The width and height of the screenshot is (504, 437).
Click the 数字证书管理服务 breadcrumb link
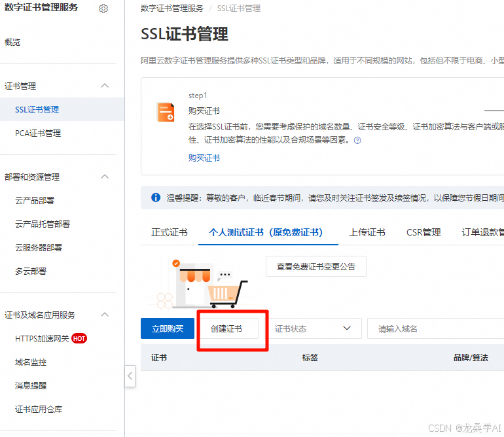pyautogui.click(x=172, y=9)
